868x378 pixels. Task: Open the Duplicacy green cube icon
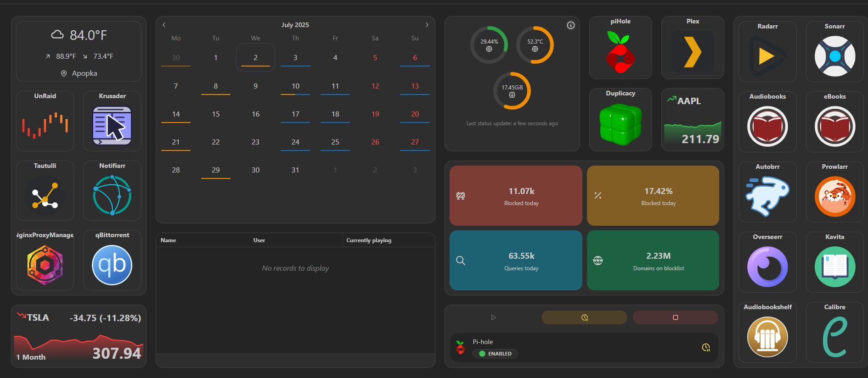tap(620, 124)
